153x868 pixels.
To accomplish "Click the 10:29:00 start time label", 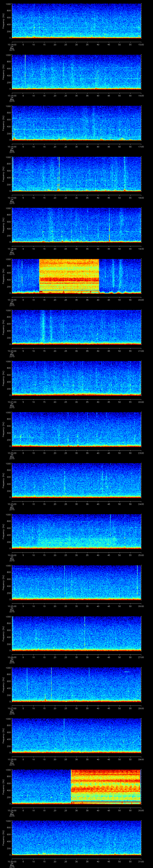I will coord(12,810).
